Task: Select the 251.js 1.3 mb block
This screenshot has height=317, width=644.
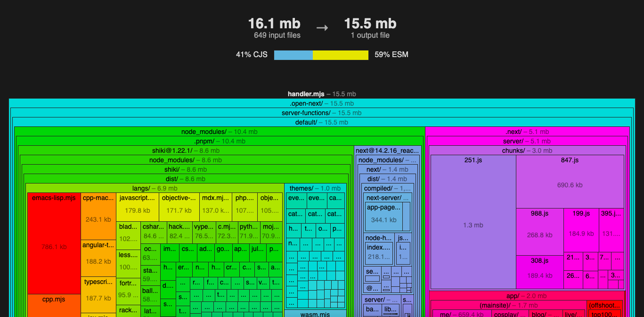Action: (x=473, y=222)
